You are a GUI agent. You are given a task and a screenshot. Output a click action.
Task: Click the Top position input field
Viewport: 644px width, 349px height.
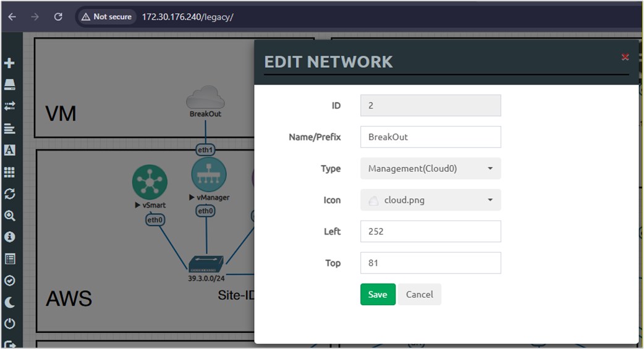click(x=430, y=263)
